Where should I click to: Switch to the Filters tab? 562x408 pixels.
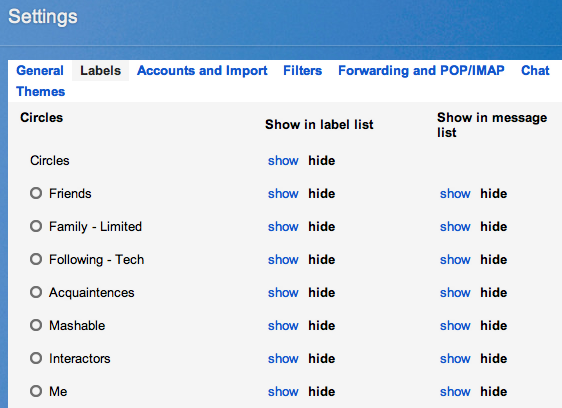pyautogui.click(x=303, y=71)
